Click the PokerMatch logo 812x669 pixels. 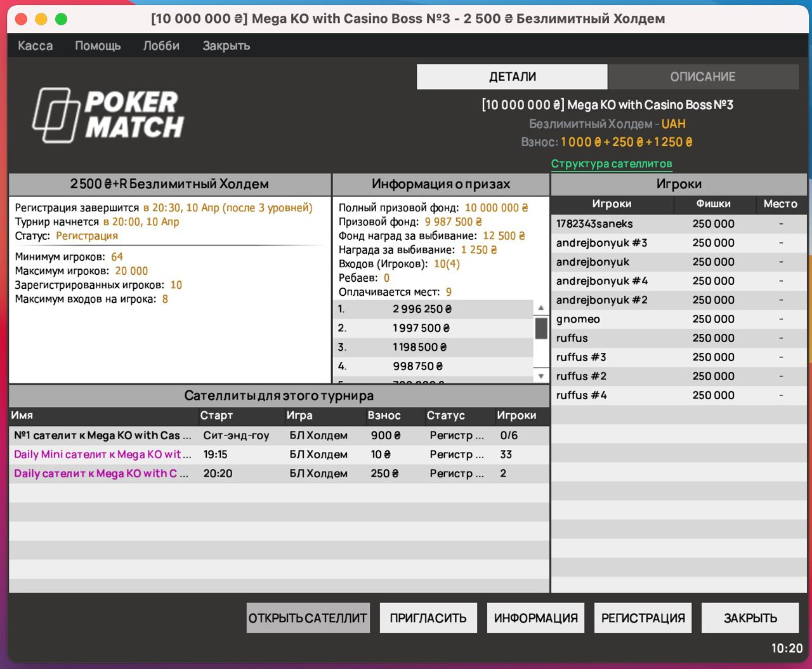[108, 115]
